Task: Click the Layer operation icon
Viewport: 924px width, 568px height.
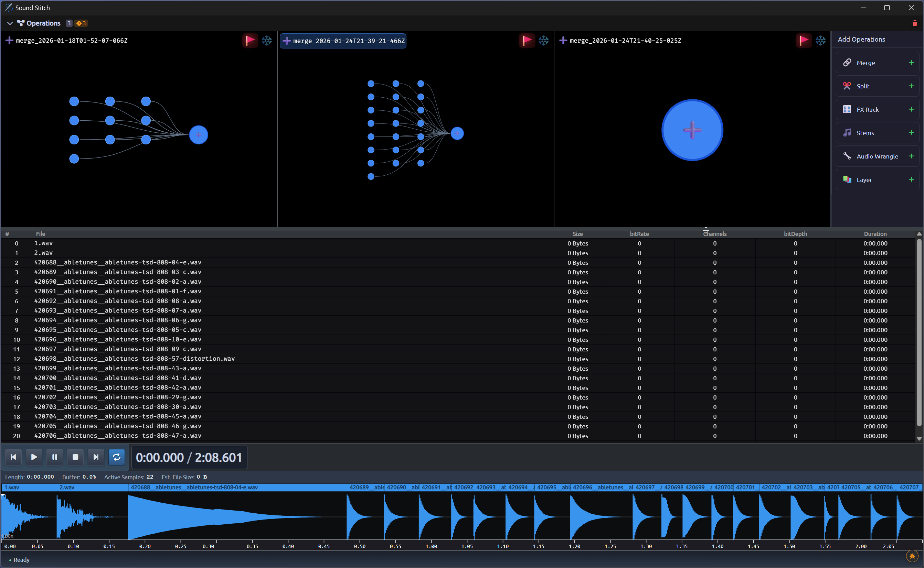Action: coord(847,179)
